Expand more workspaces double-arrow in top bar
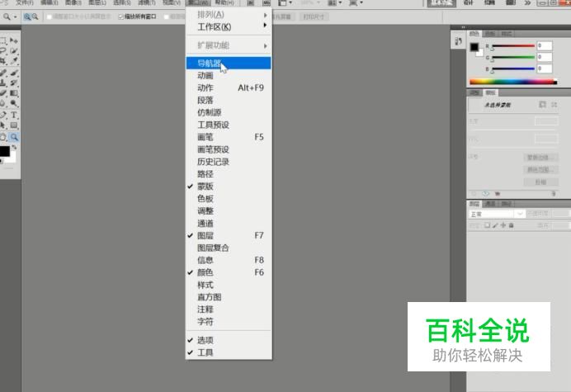The image size is (571, 392). (x=527, y=3)
